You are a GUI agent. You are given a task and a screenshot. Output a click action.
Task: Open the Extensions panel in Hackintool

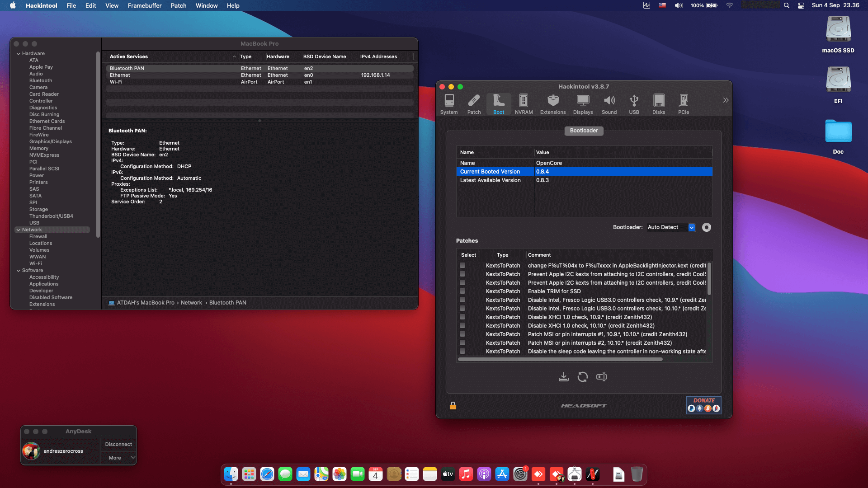coord(552,104)
